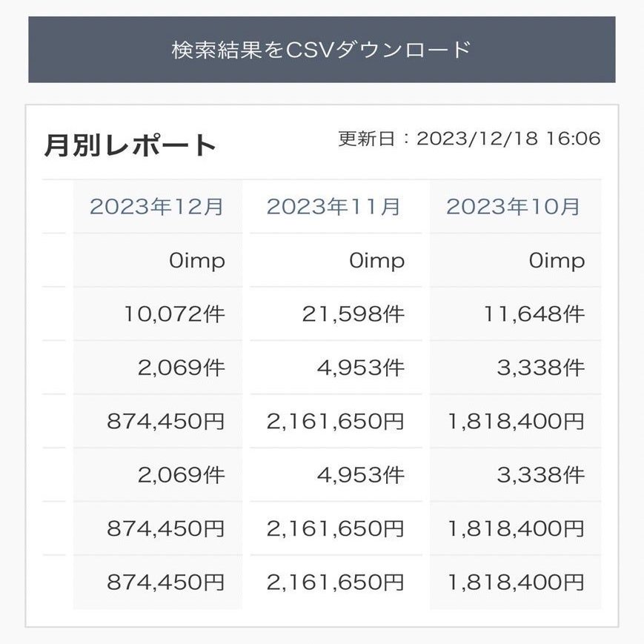Click the 0imp cell under 2023年10月
This screenshot has width=644, height=644.
pos(516,260)
